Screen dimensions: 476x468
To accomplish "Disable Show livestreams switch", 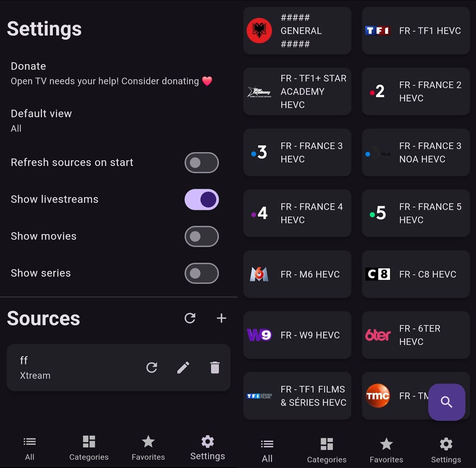I will pyautogui.click(x=202, y=200).
